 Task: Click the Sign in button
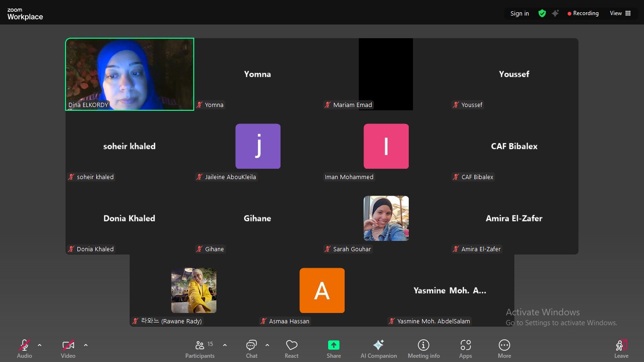point(520,14)
